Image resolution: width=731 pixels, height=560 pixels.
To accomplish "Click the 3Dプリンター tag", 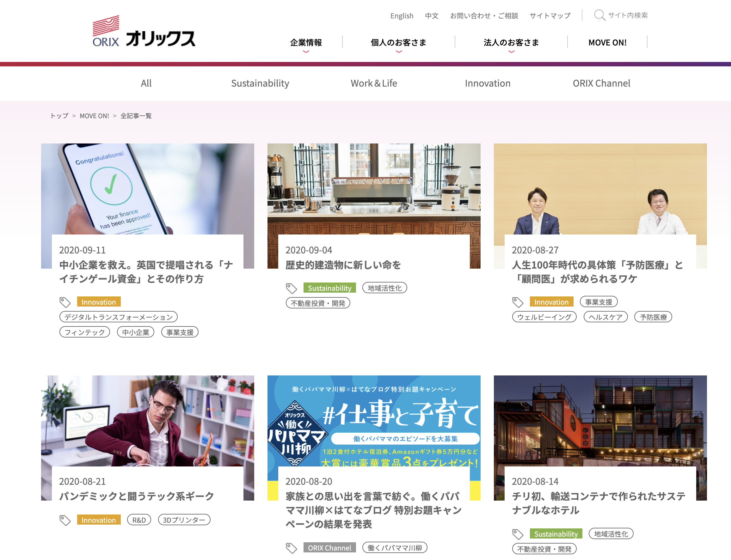I will pyautogui.click(x=184, y=520).
